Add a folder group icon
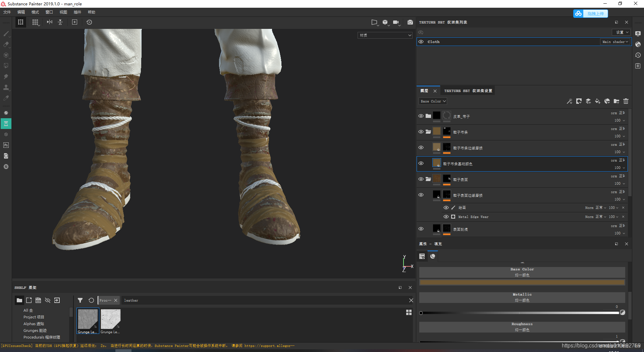Screen dimensions: 644x352 [x=616, y=101]
